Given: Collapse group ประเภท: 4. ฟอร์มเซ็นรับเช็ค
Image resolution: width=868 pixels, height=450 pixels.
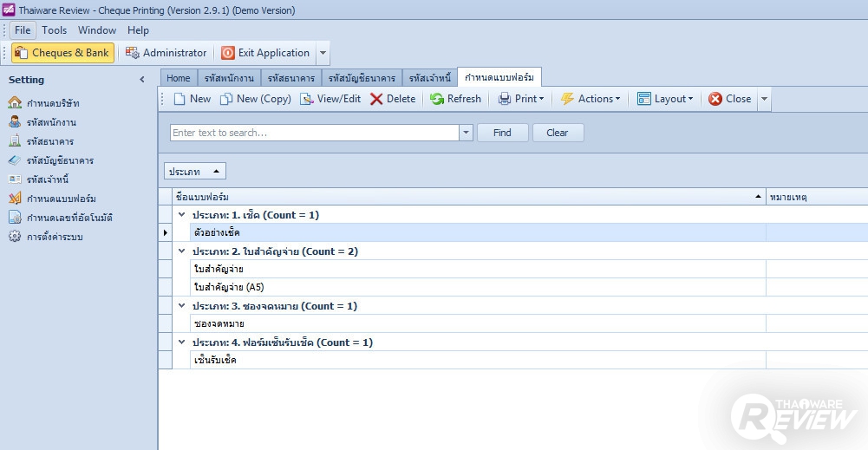Looking at the screenshot, I should (x=181, y=342).
